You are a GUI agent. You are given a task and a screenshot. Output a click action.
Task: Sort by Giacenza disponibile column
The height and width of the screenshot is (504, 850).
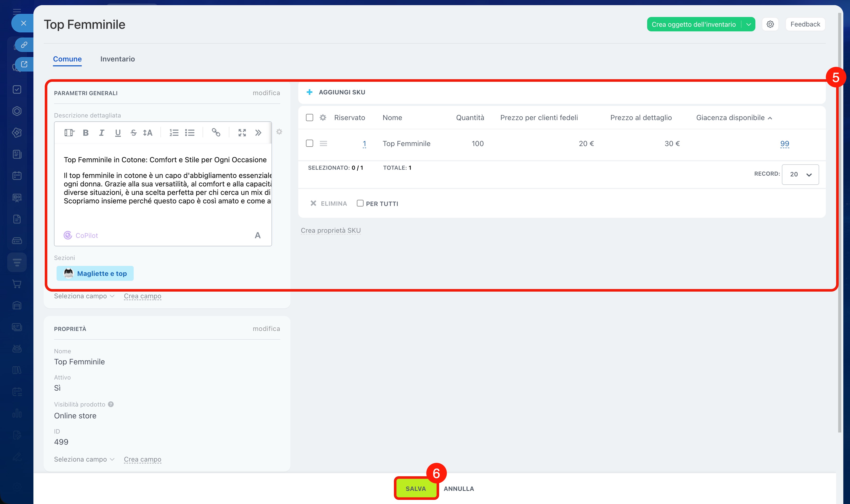click(x=734, y=118)
